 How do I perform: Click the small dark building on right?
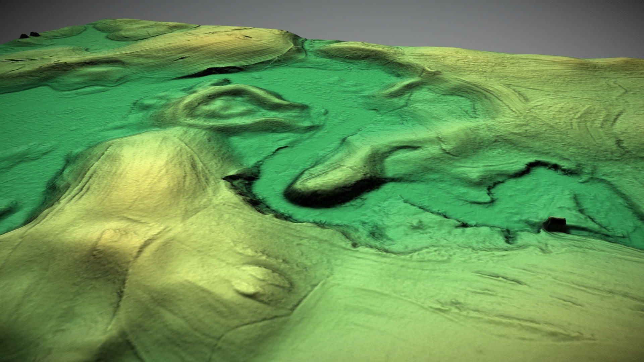(x=555, y=224)
